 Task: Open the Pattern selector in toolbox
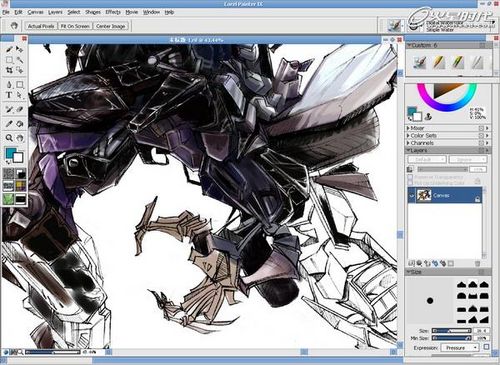point(8,186)
